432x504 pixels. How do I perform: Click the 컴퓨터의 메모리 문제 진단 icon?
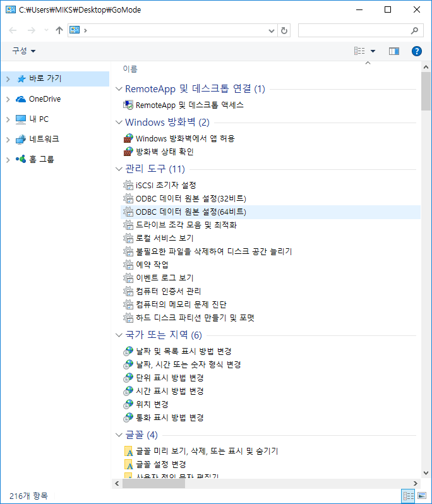[128, 304]
